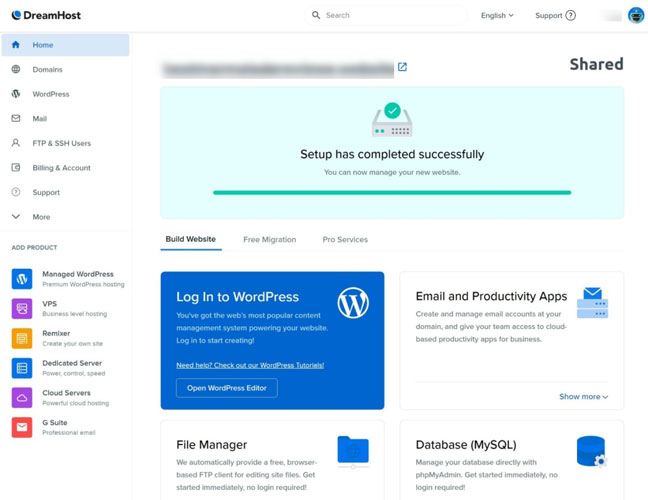Click the setup completion progress bar

click(392, 193)
